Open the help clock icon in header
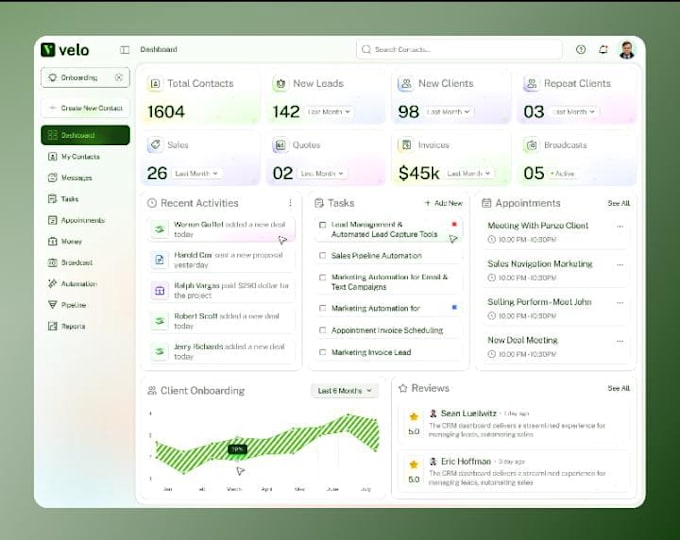The height and width of the screenshot is (540, 680). coord(581,49)
